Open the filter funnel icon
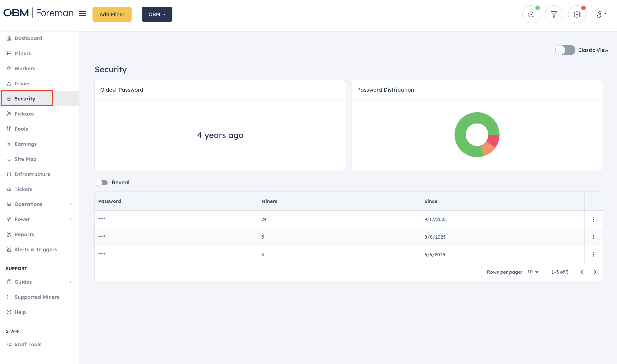The height and width of the screenshot is (364, 617). coord(554,14)
